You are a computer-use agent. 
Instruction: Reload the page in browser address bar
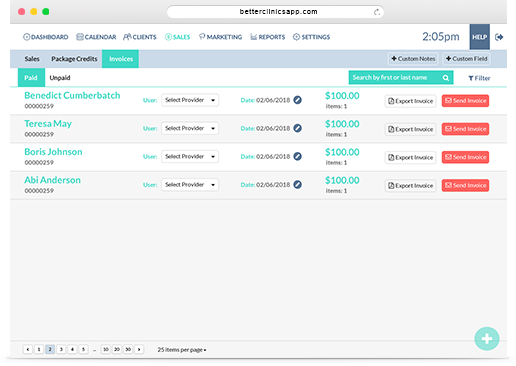[377, 12]
